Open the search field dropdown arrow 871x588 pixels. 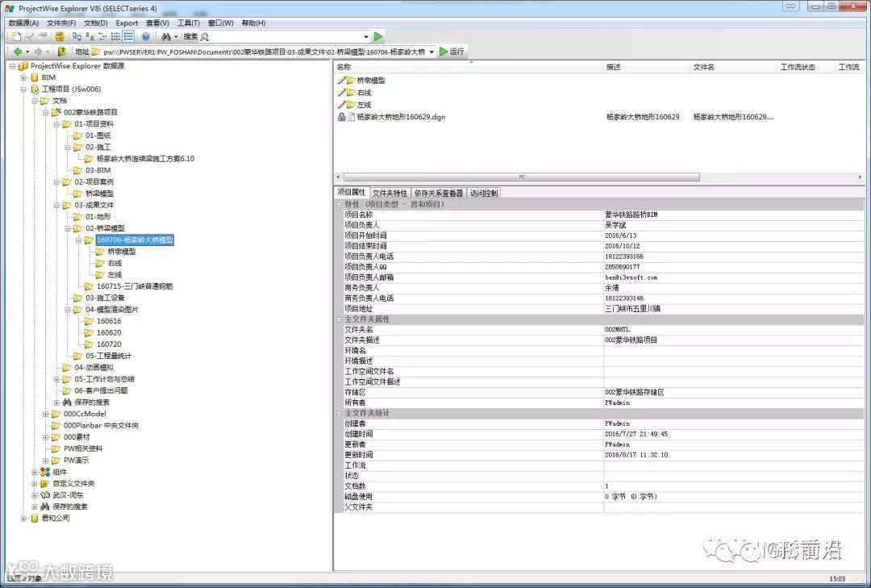[x=366, y=36]
